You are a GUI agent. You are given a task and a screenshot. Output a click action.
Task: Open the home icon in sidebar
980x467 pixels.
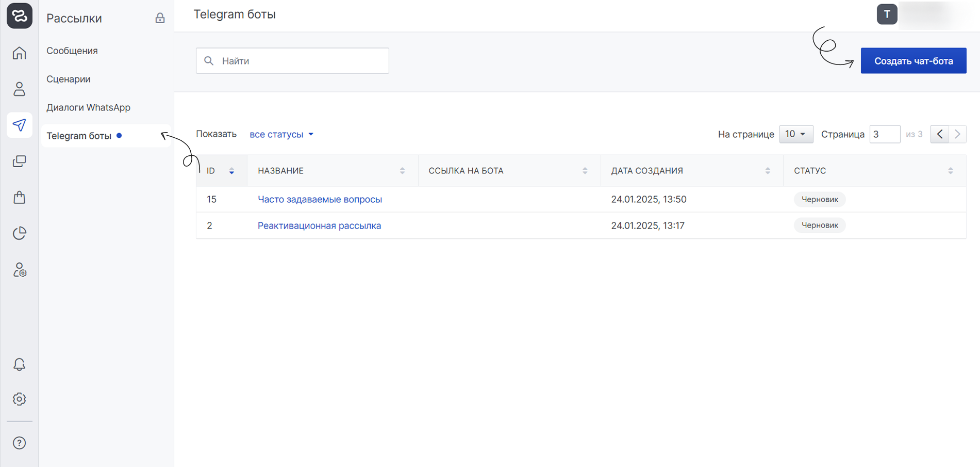point(19,53)
